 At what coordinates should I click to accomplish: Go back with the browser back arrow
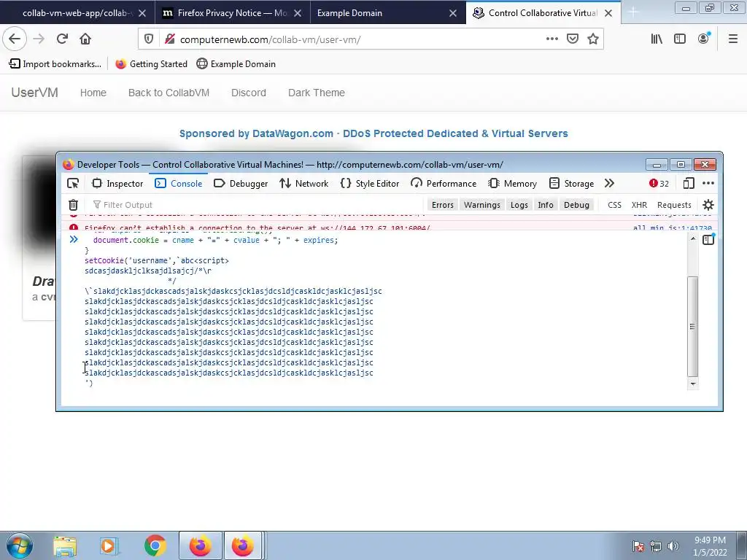(x=15, y=39)
